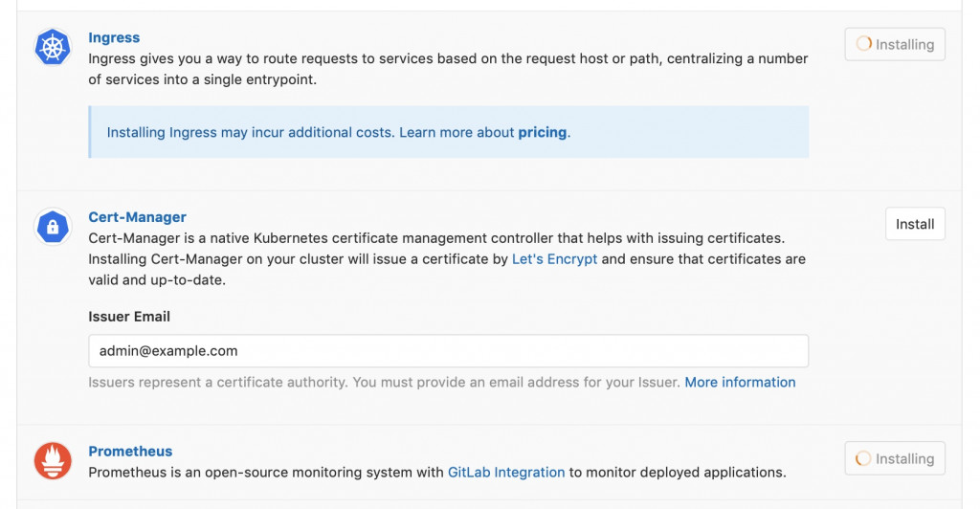
Task: Click the Issuers certificate authority help text
Action: tap(383, 382)
